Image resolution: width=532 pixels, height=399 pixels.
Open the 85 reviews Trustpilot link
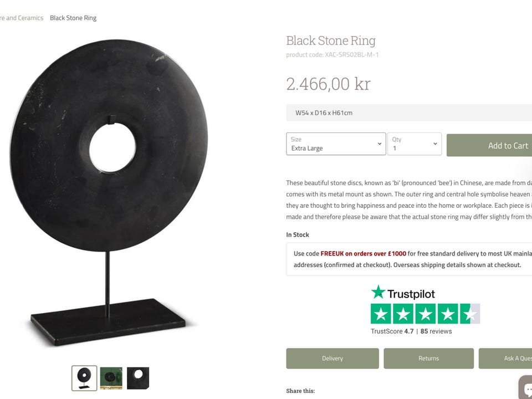[x=436, y=331]
